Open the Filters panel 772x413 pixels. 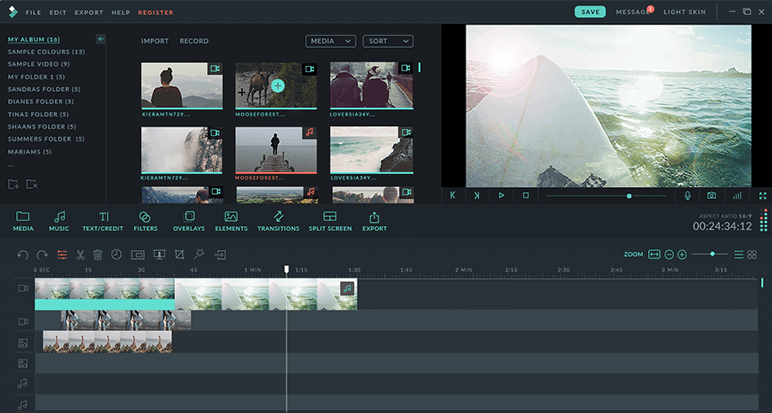click(x=145, y=221)
